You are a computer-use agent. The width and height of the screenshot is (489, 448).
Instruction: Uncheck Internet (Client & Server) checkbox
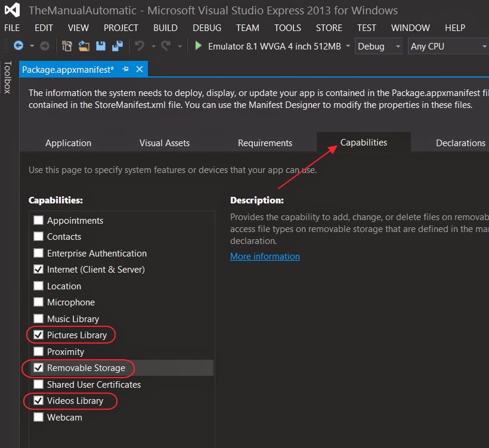pyautogui.click(x=38, y=269)
